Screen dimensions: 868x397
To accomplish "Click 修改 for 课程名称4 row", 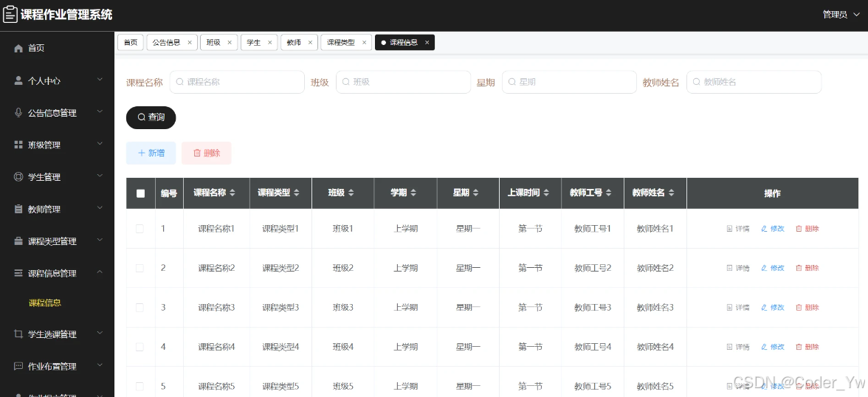I will point(773,347).
